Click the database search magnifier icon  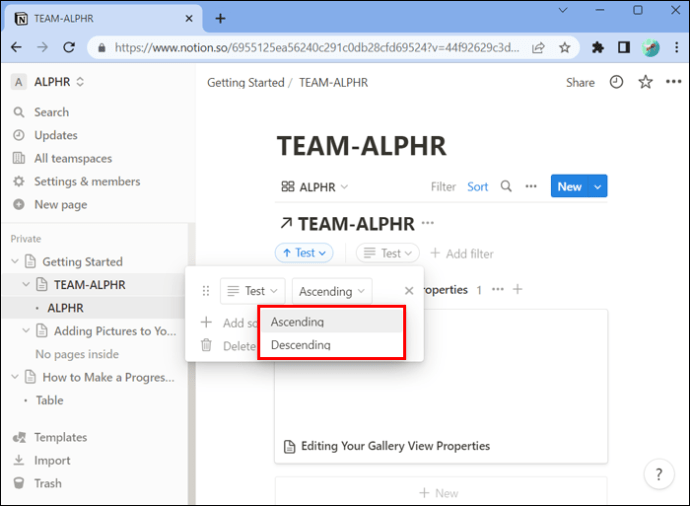(506, 187)
